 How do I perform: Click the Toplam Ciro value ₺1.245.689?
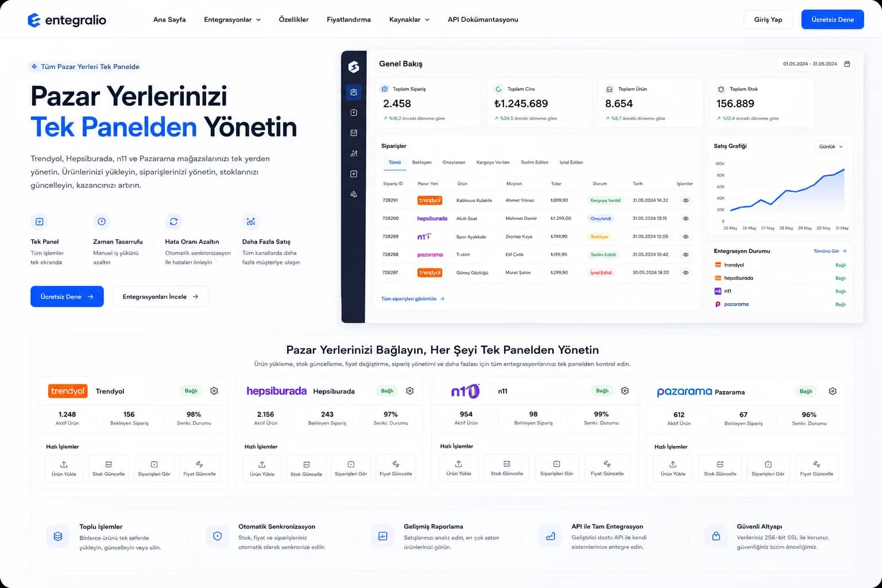pos(521,104)
